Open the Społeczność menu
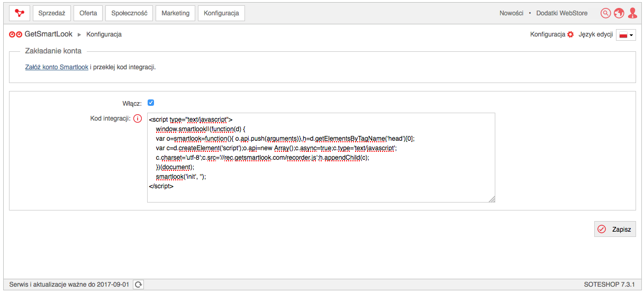Image resolution: width=644 pixels, height=293 pixels. click(x=129, y=13)
